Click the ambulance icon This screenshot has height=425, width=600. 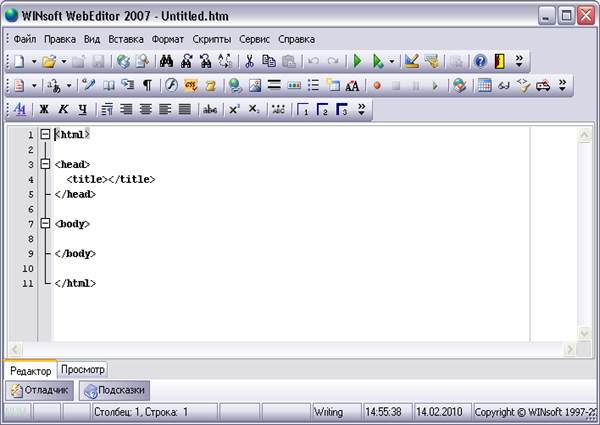coord(543,86)
